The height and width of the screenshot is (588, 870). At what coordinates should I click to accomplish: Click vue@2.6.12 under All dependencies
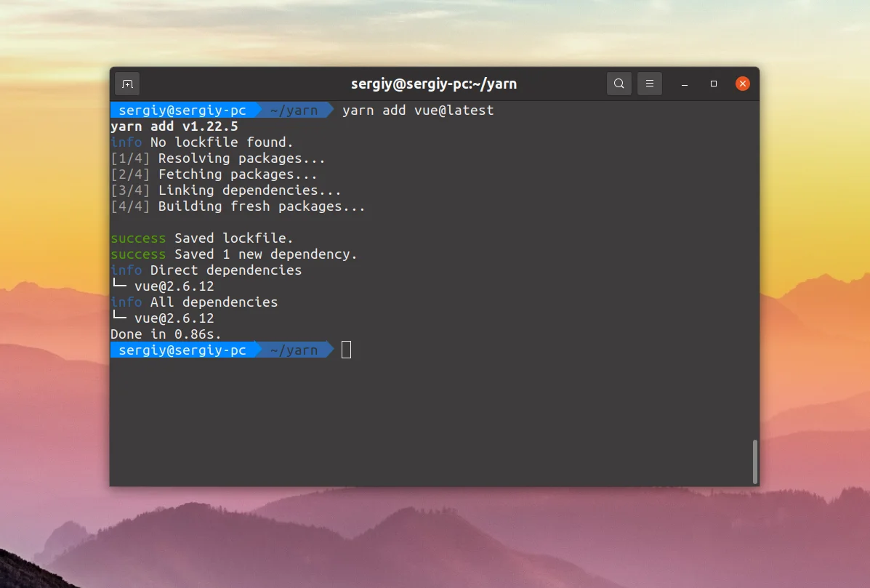174,318
